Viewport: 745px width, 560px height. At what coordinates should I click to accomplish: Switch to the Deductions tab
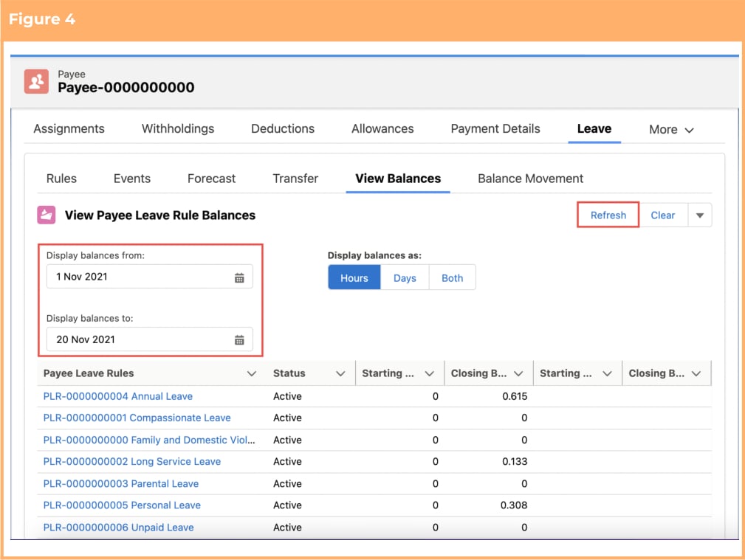283,128
